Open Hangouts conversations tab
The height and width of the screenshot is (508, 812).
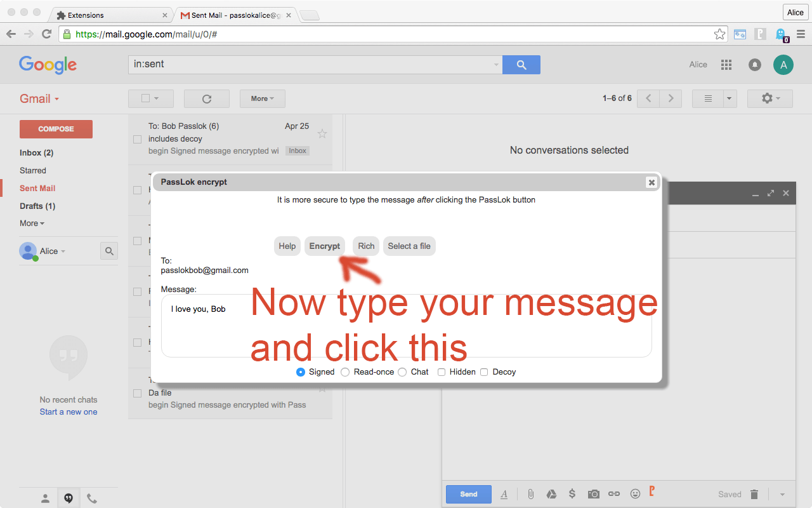(69, 498)
